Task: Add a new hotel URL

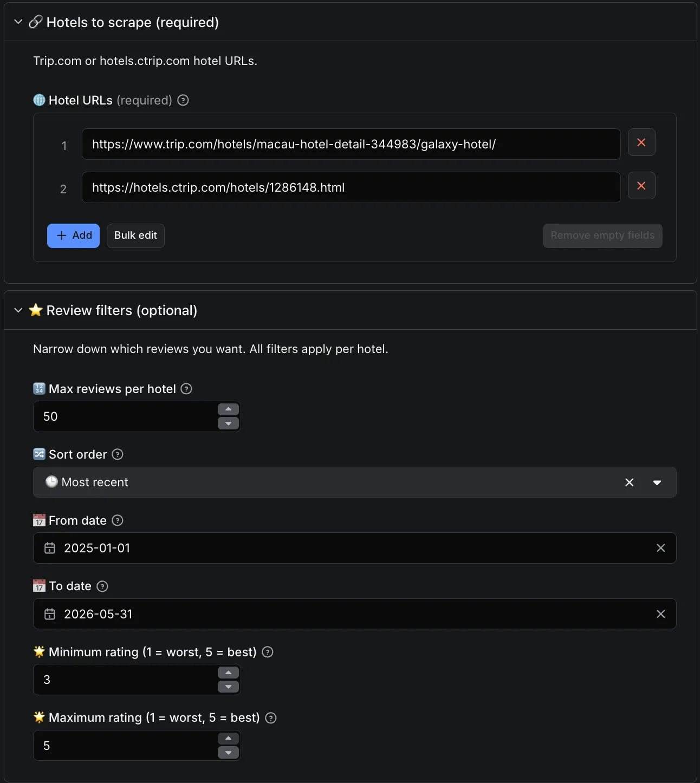Action: point(73,236)
